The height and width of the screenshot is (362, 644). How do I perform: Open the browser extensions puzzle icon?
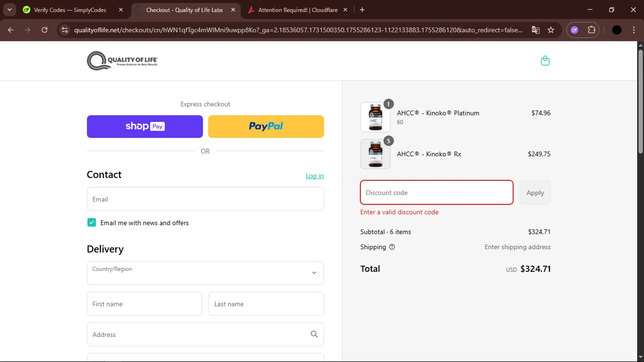[x=592, y=30]
